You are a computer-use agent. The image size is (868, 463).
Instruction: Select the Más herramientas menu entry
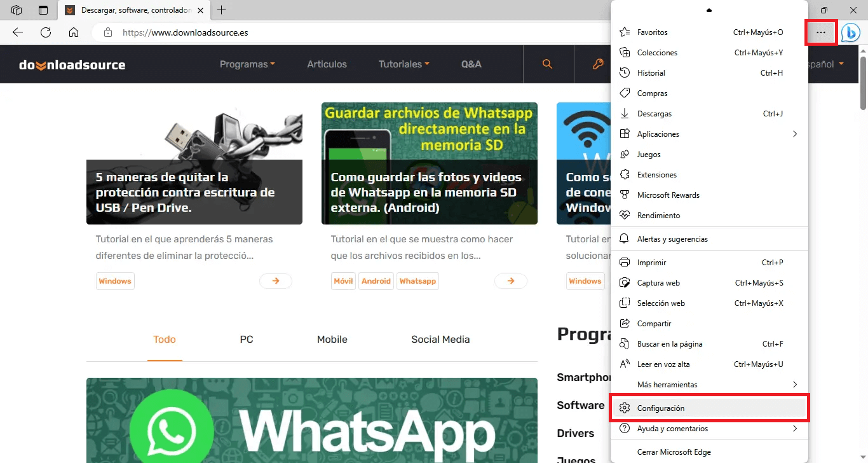(709, 384)
